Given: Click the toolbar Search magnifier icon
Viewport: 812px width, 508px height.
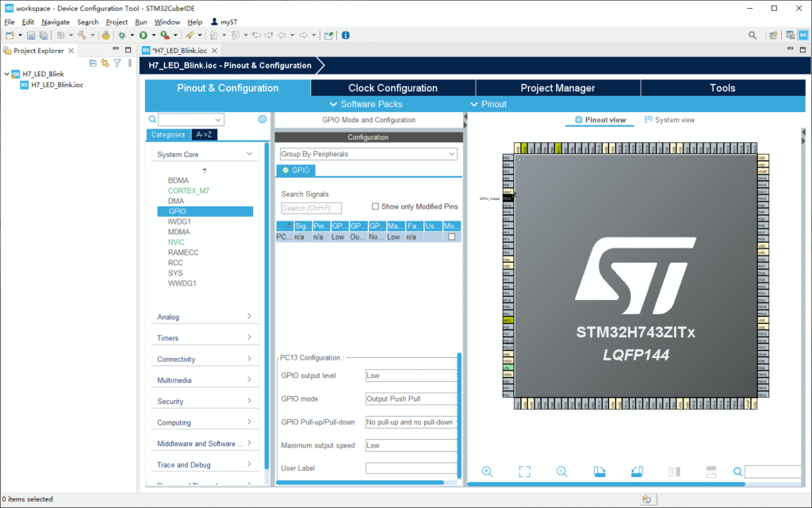Looking at the screenshot, I should tap(753, 35).
